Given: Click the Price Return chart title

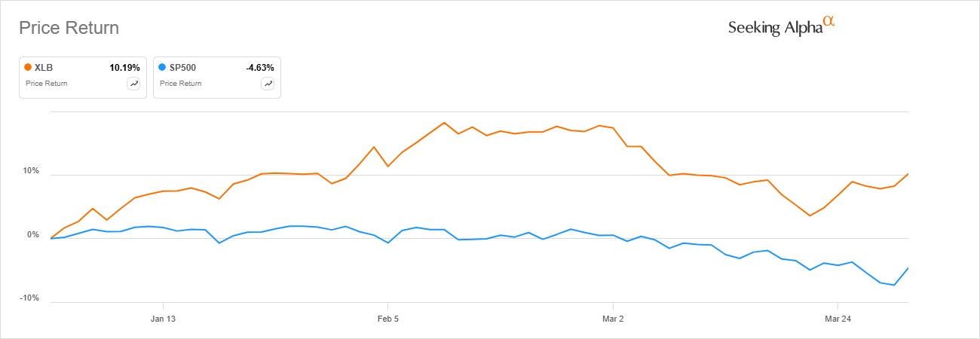Looking at the screenshot, I should 69,29.
